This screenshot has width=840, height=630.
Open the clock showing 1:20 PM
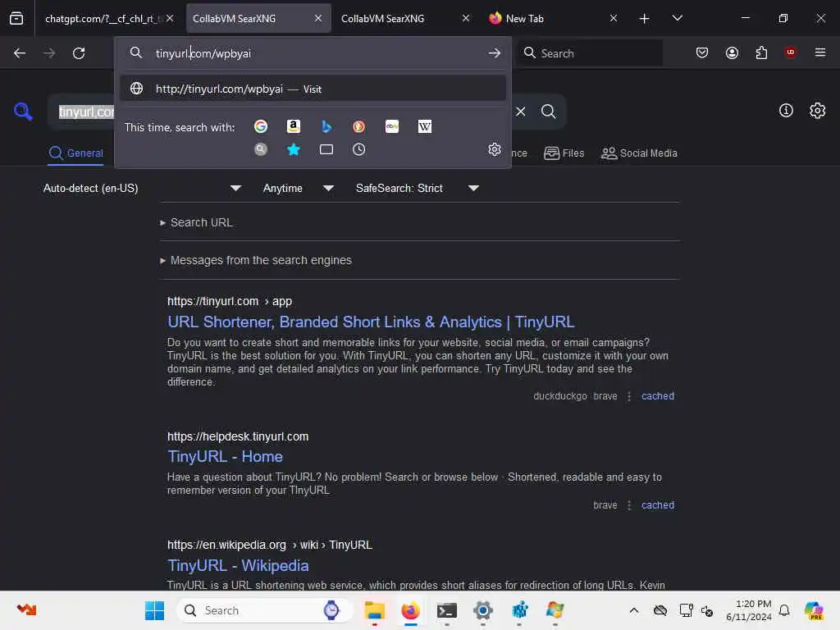tap(748, 610)
